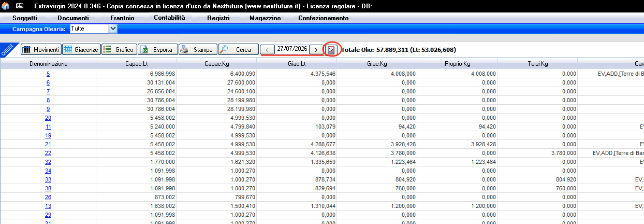Screen dimensions: 644x224
Task: Open tank link 19
Action: point(48,135)
